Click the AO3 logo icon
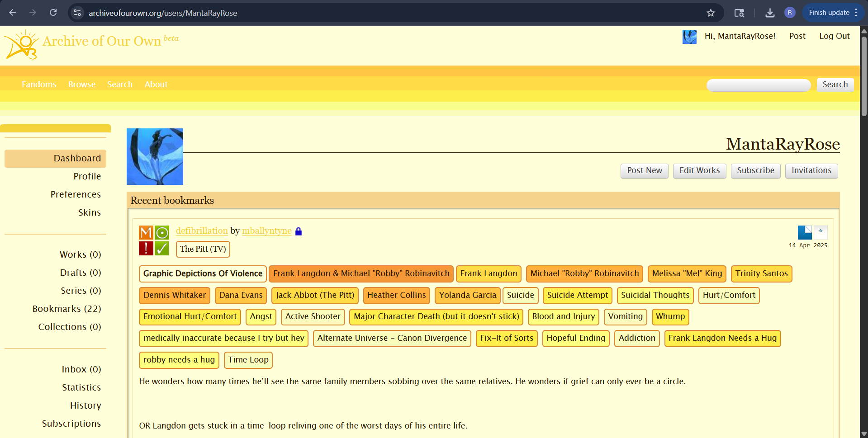868x438 pixels. click(x=21, y=45)
